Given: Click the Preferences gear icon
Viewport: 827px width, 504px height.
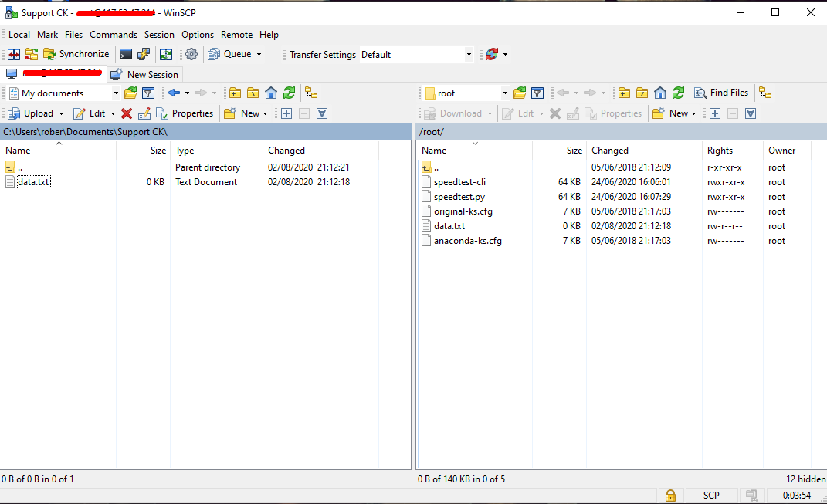Looking at the screenshot, I should 191,54.
